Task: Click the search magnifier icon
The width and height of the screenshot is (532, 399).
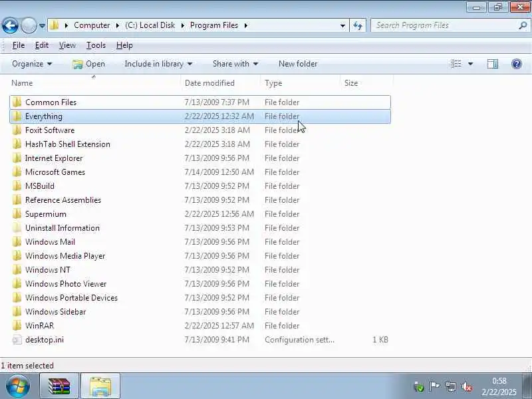Action: coord(523,25)
